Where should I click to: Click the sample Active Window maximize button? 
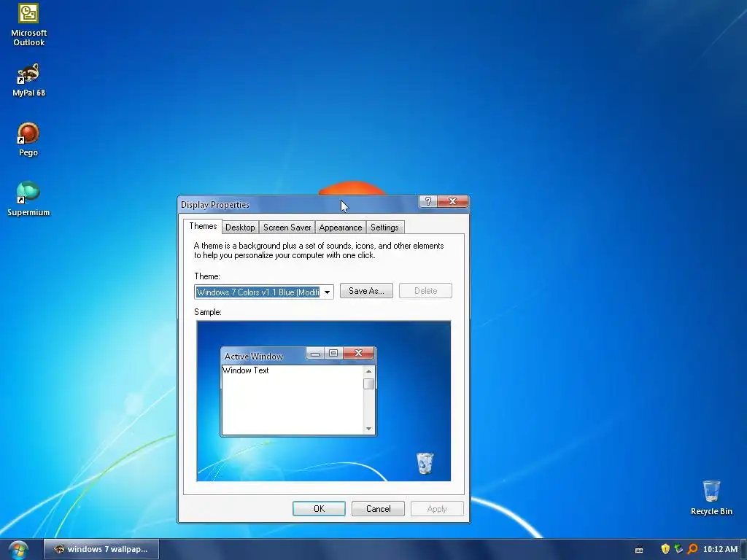coord(333,353)
